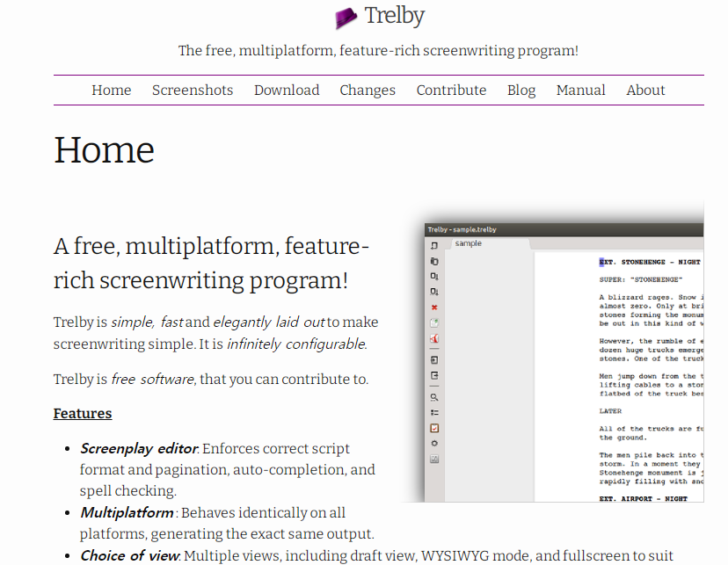Image resolution: width=728 pixels, height=565 pixels.
Task: Click the new script icon atop screenshot toolbar
Action: [x=434, y=246]
